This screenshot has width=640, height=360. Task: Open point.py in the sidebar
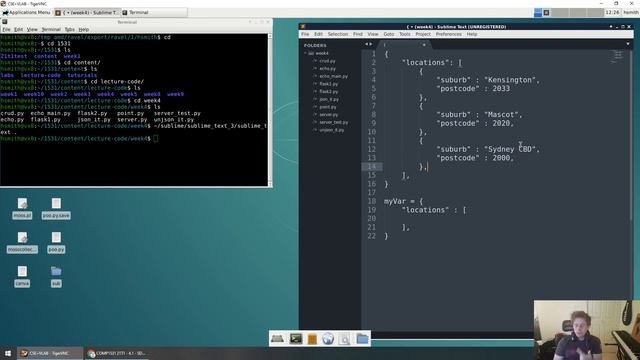point(328,107)
